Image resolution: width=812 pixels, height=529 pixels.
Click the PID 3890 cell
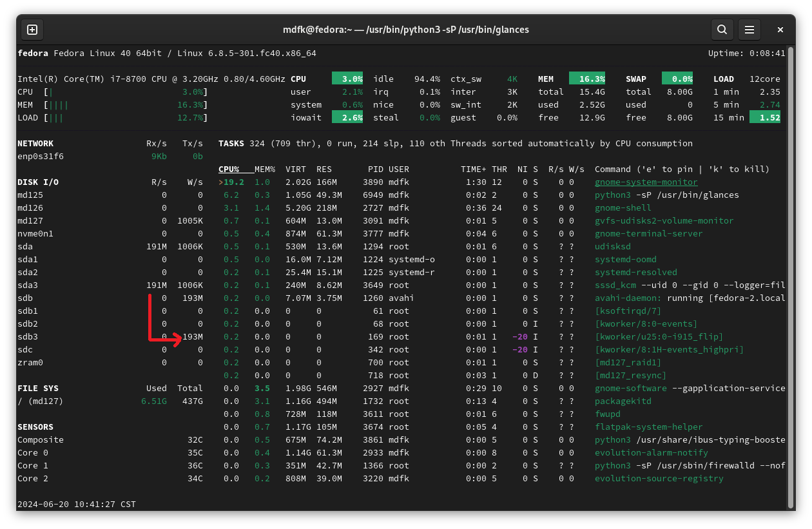[373, 182]
